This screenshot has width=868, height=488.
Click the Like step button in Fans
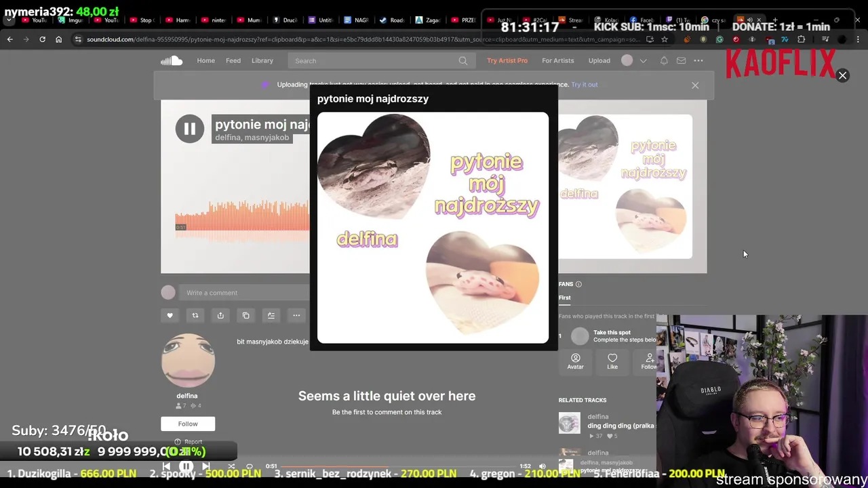(612, 361)
